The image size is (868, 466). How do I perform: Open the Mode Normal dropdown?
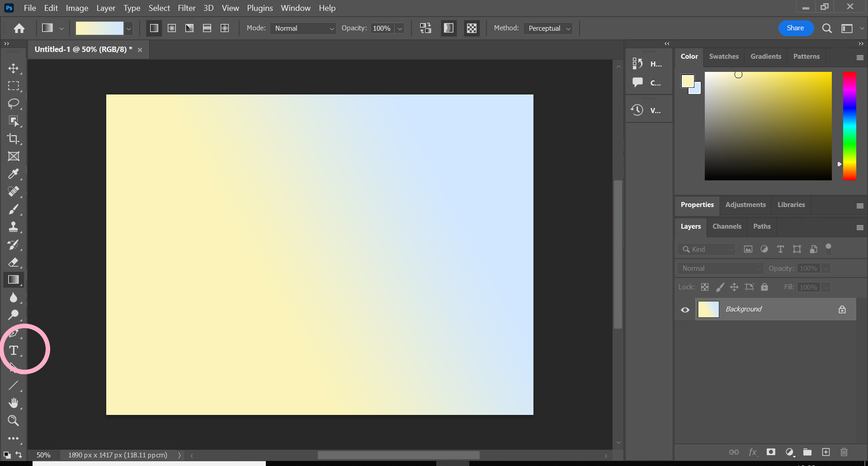coord(303,28)
